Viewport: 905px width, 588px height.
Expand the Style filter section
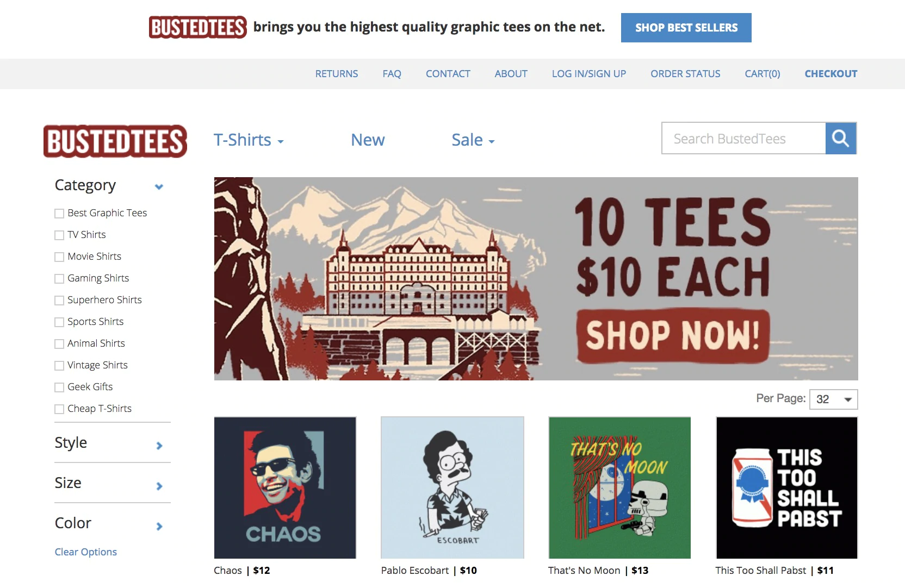tap(159, 446)
